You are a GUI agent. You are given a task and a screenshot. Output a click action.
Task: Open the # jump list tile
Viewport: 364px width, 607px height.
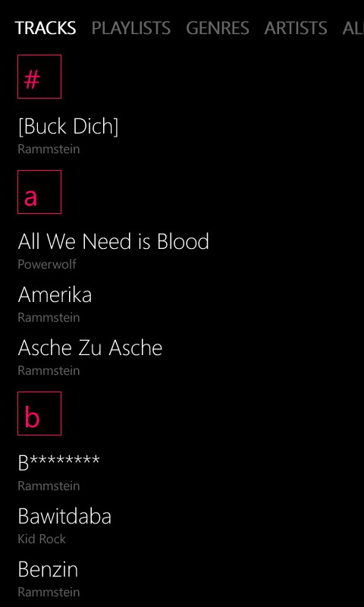(39, 77)
